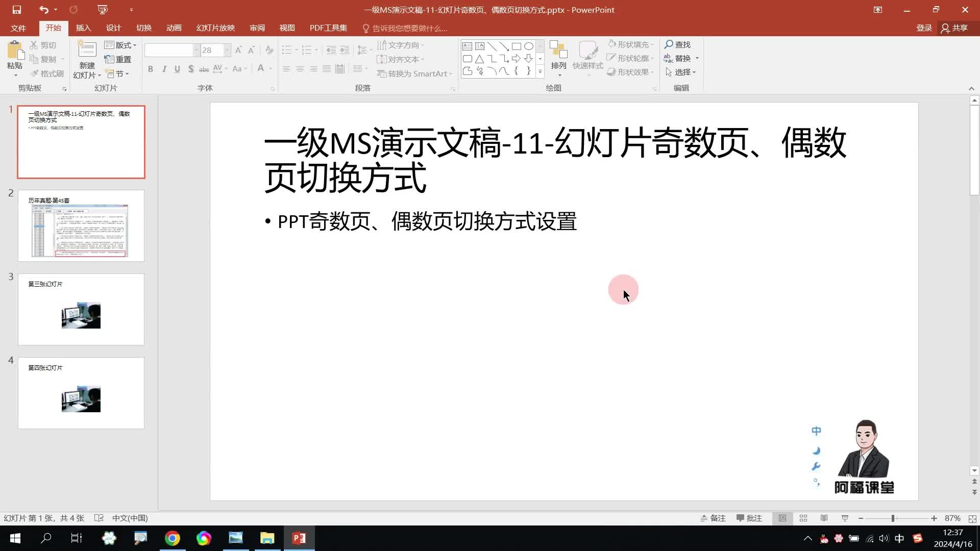Select the text box shape icon

tap(467, 46)
